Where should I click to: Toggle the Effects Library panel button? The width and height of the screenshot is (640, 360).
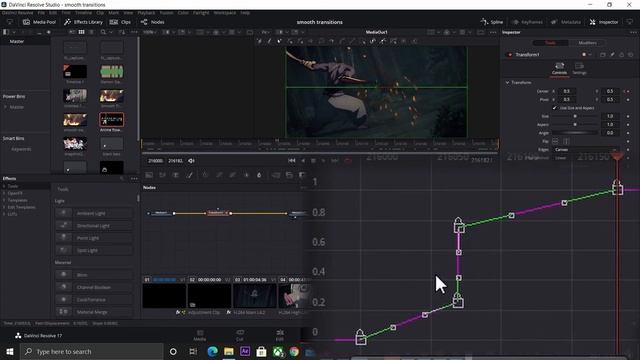[x=84, y=22]
